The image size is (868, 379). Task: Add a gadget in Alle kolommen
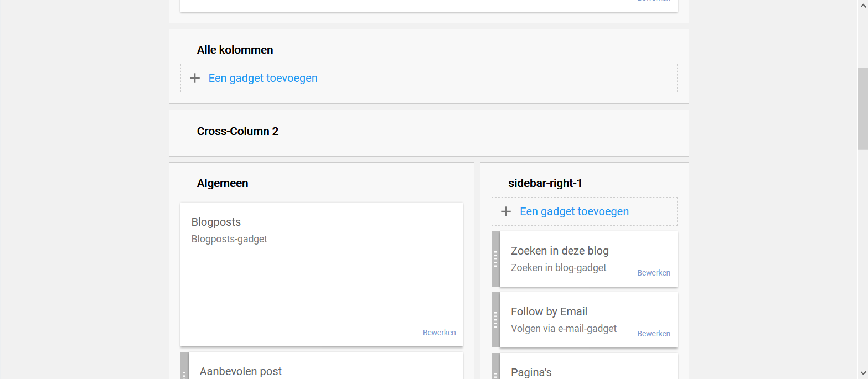tap(263, 78)
